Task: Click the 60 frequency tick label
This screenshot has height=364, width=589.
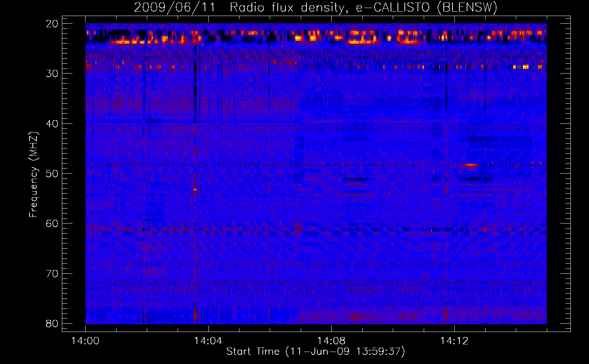Action: coord(52,223)
